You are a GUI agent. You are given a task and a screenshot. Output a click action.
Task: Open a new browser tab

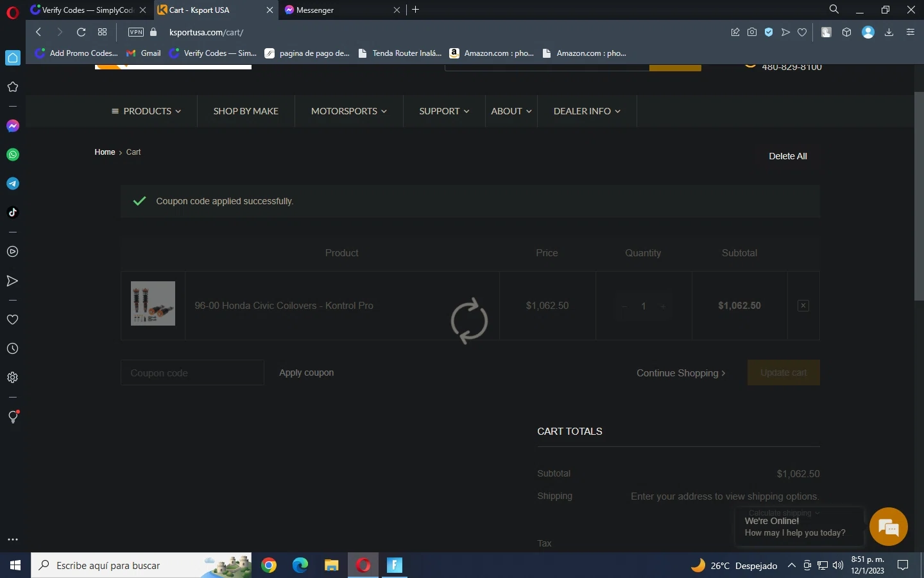[x=416, y=10]
